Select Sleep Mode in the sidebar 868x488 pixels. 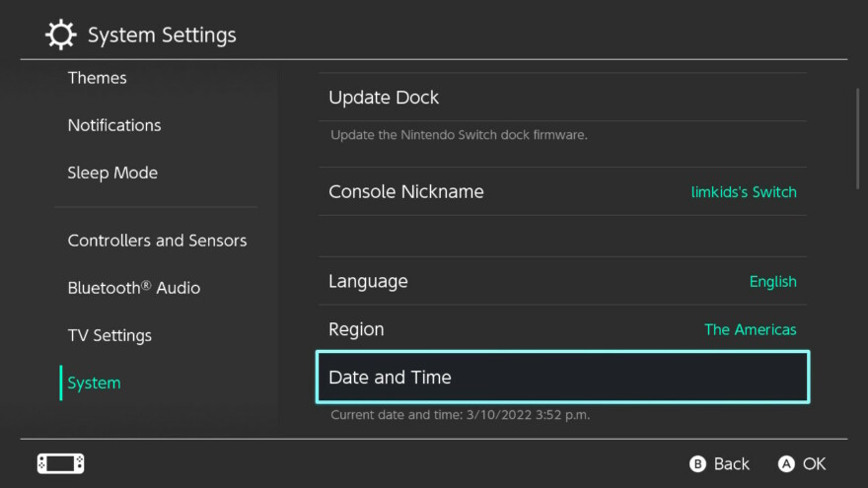(x=112, y=174)
